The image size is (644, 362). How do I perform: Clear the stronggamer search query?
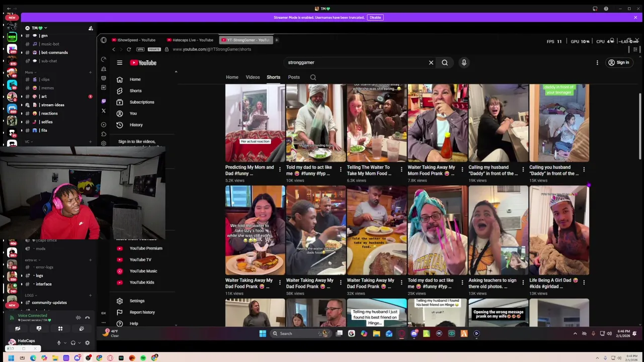(431, 62)
